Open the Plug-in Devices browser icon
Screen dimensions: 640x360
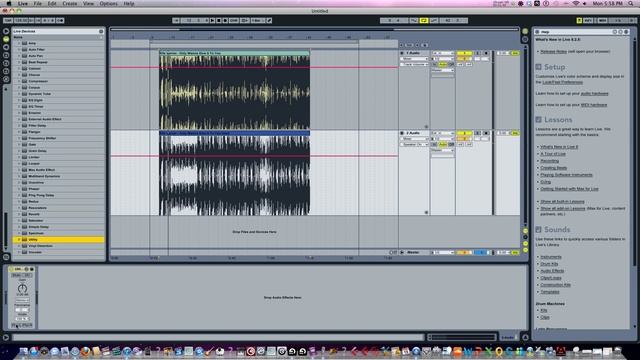(x=6, y=47)
